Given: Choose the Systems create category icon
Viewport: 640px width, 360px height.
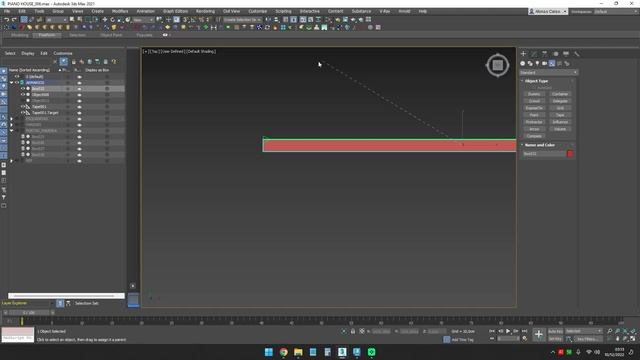Looking at the screenshot, I should point(567,63).
